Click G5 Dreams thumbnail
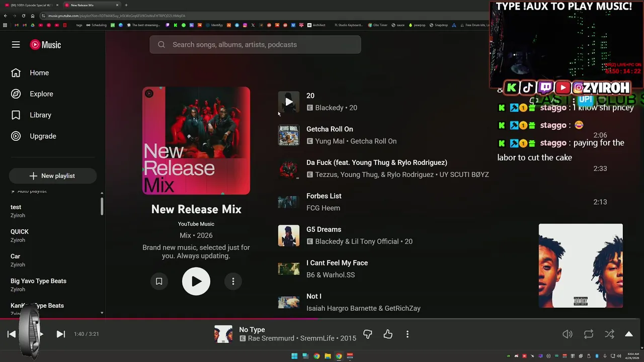Viewport: 644px width, 362px height. (x=289, y=235)
